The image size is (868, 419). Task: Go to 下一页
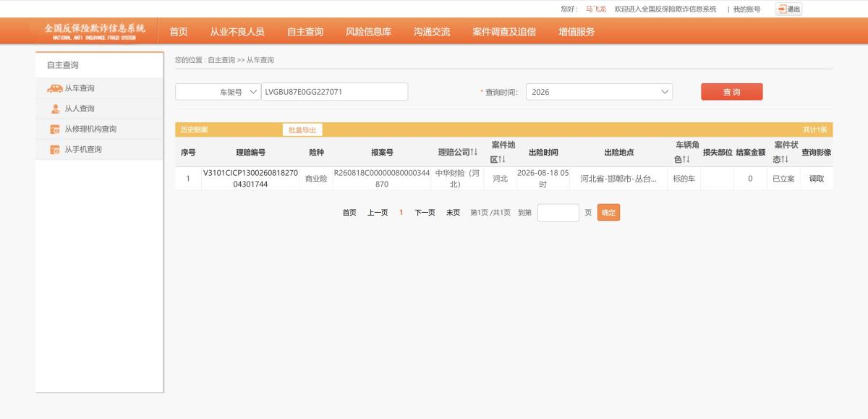(x=425, y=213)
